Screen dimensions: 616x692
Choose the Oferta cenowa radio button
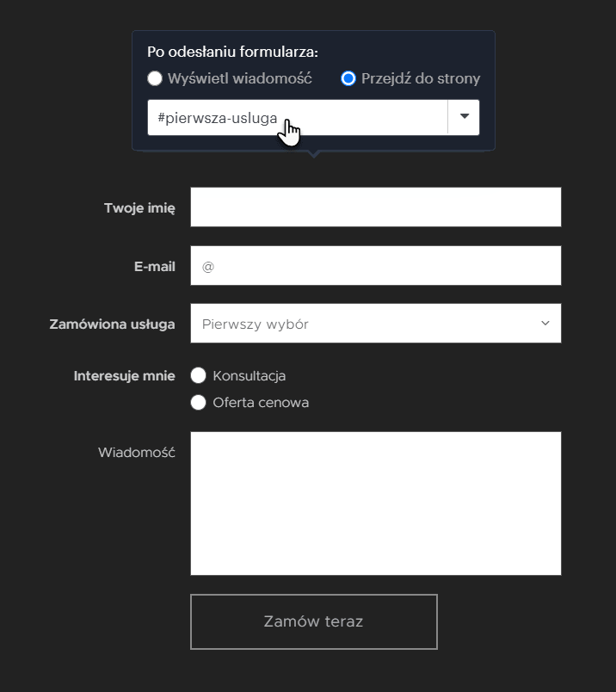click(198, 403)
